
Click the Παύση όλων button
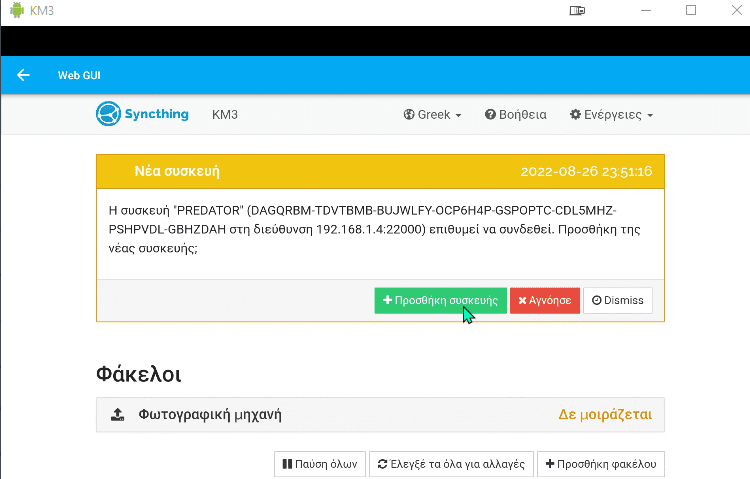(x=320, y=464)
